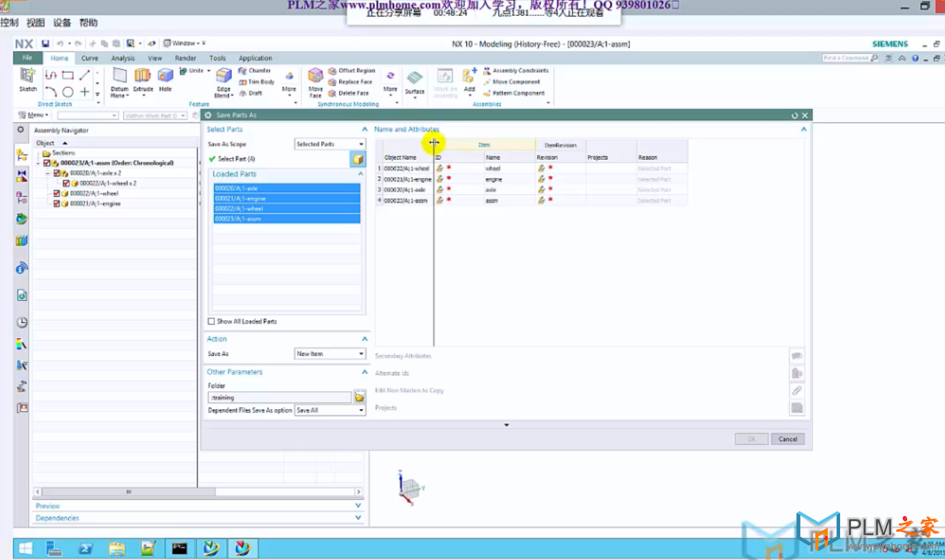Toggle checkbox for 000023/A;1-assm
This screenshot has height=560, width=945.
pyautogui.click(x=47, y=163)
